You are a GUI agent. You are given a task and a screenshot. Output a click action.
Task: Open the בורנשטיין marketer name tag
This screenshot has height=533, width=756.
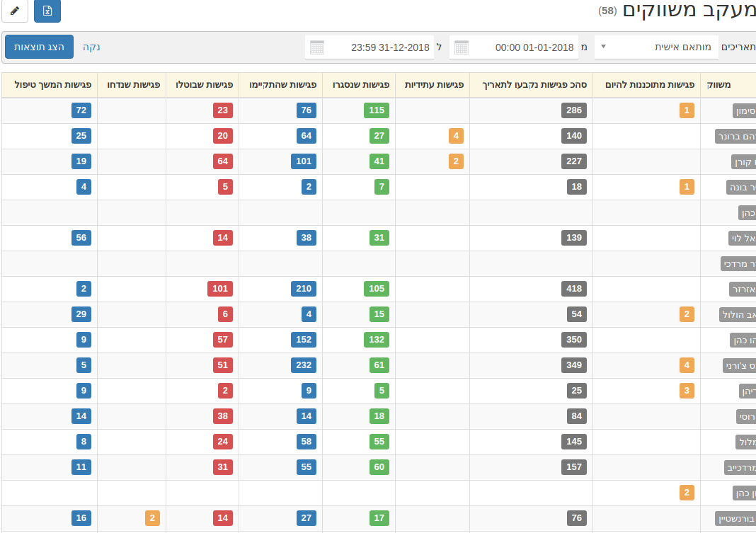735,518
